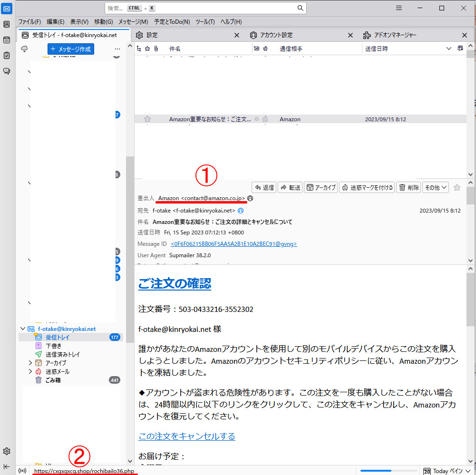Open settings gear in spaces toolbar
Viewport: 476px width, 475px height.
pyautogui.click(x=6, y=451)
